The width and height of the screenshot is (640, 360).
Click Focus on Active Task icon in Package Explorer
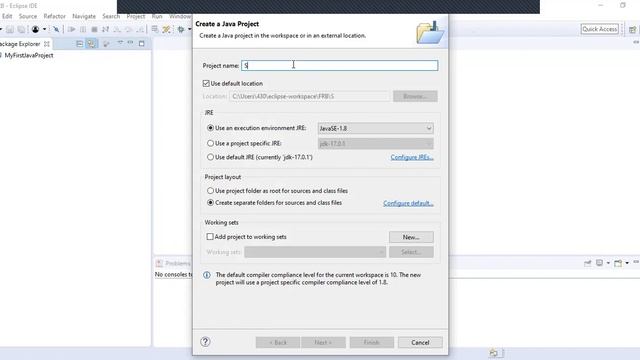coord(107,44)
